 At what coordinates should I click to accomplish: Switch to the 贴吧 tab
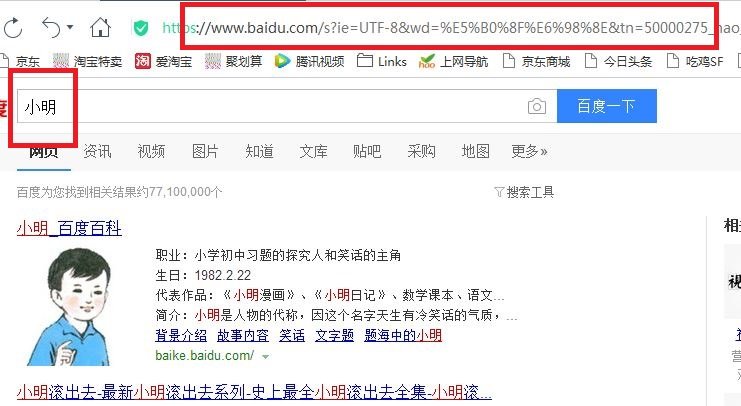[367, 152]
